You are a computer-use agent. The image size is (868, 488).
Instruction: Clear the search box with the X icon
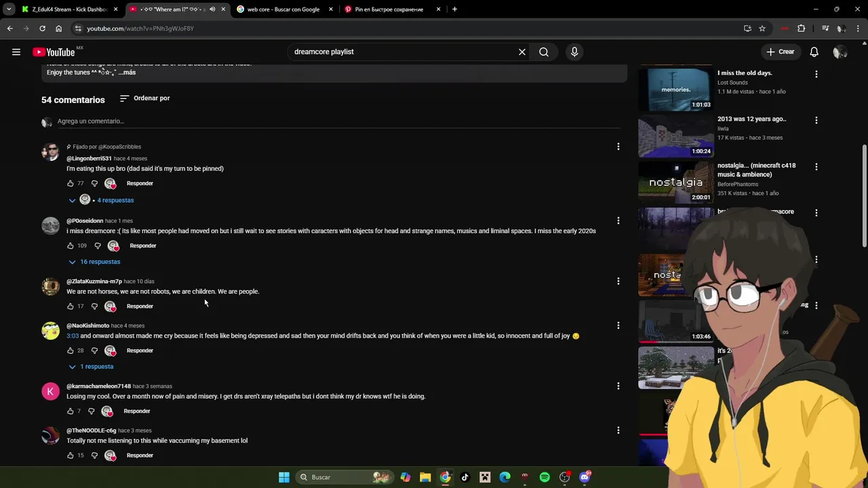522,52
